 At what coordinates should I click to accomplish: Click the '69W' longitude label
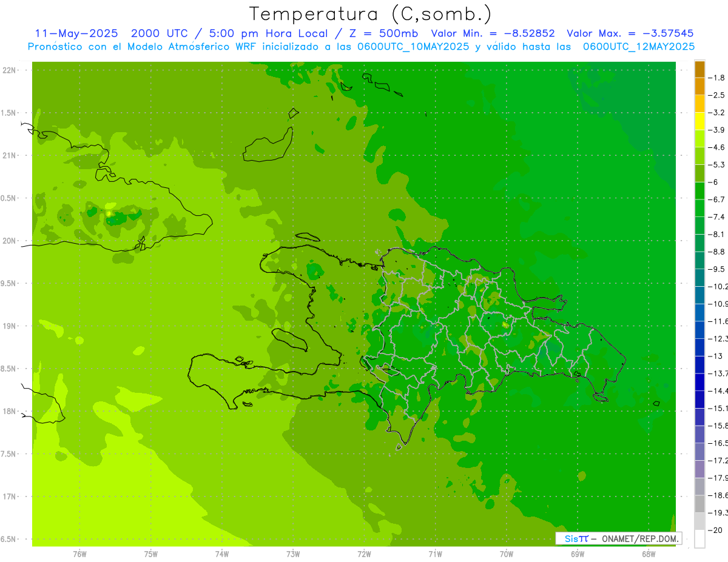click(578, 554)
